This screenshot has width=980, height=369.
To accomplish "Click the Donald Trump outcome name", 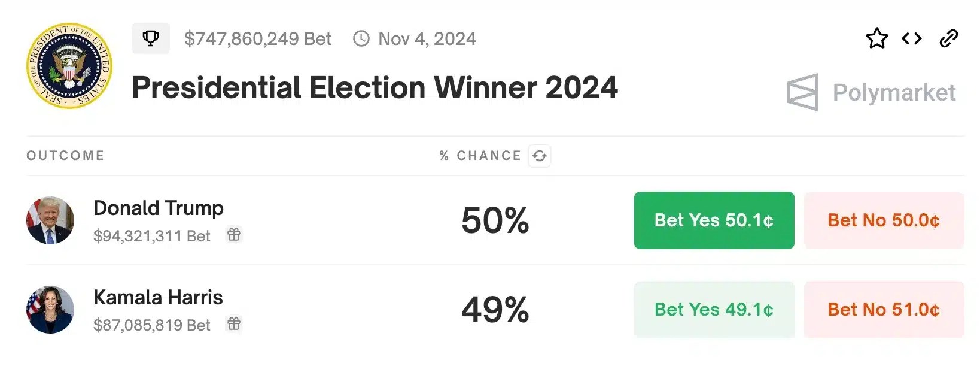I will click(x=159, y=208).
